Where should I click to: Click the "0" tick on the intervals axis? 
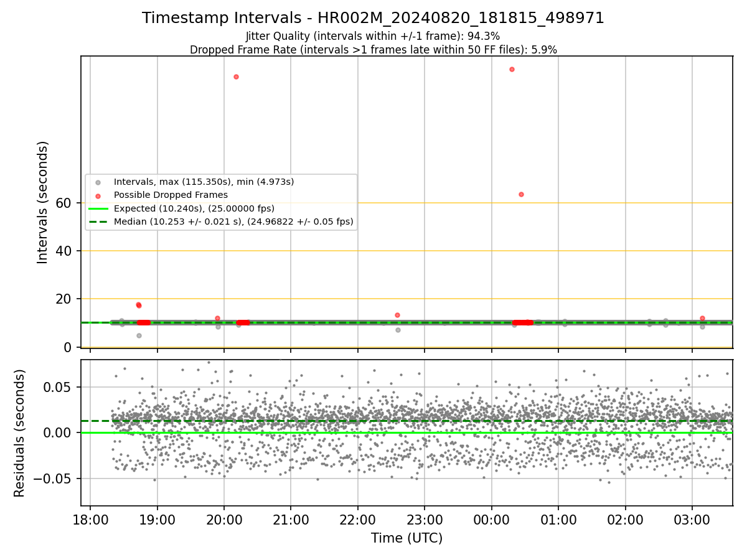pos(69,347)
